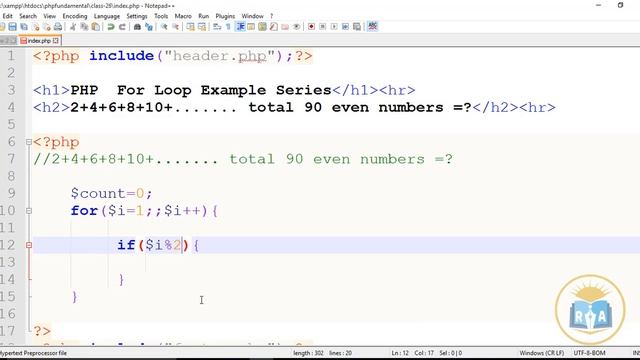Open the Language menu

pos(107,16)
